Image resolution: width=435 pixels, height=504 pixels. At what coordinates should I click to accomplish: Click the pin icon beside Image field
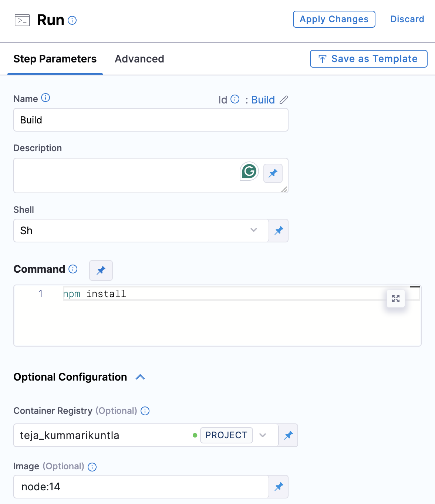point(279,487)
